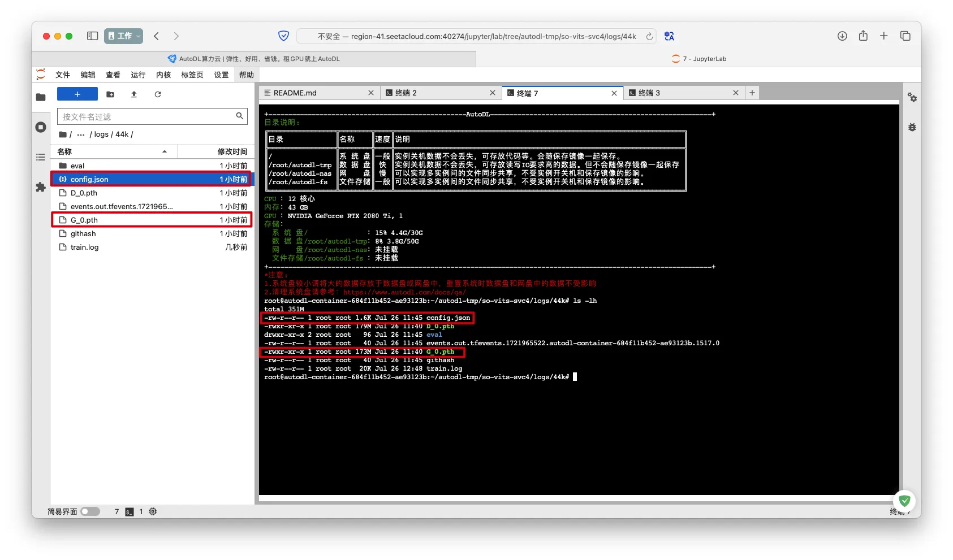
Task: Click the blue new launcher button
Action: (77, 94)
